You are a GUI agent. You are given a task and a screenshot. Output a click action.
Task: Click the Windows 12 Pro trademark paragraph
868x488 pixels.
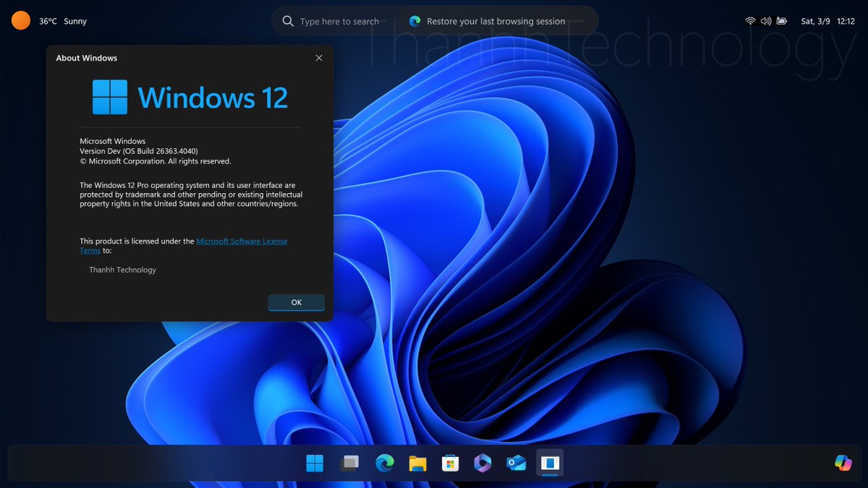[x=191, y=194]
